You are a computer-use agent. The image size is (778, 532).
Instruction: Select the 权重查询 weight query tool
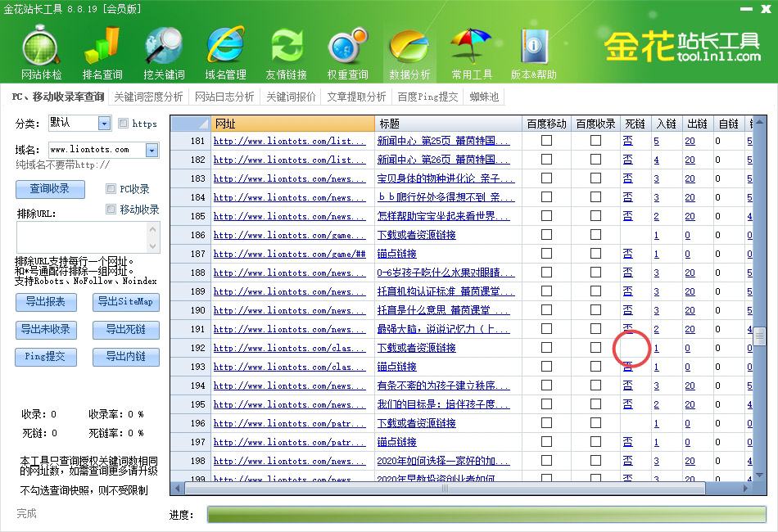pyautogui.click(x=347, y=49)
